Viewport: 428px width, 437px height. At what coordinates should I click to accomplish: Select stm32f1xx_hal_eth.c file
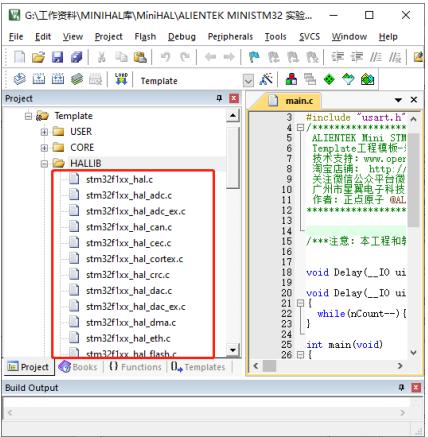(x=128, y=339)
